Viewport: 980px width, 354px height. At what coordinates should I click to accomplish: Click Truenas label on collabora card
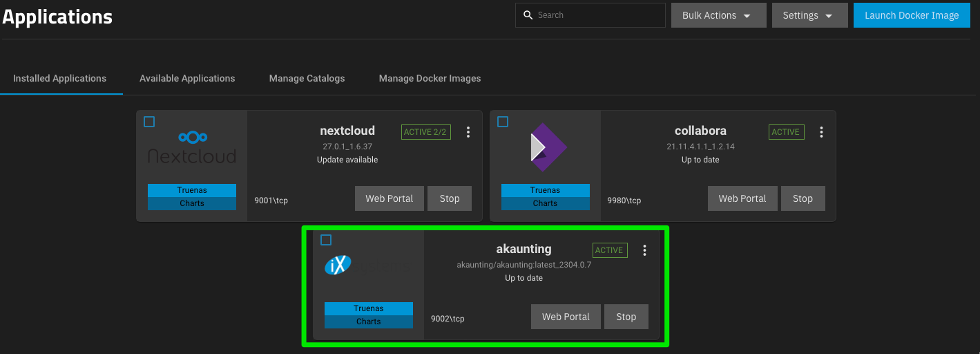(x=546, y=190)
